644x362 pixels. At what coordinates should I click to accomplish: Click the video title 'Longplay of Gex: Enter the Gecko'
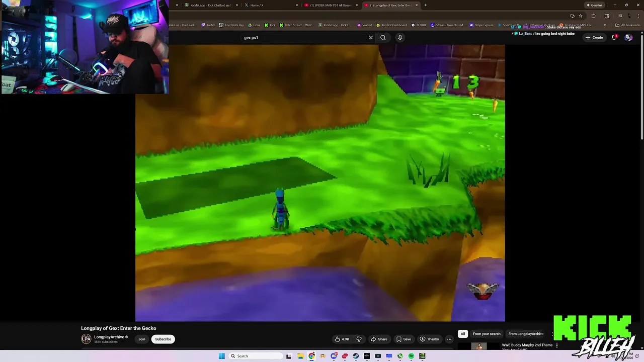119,328
